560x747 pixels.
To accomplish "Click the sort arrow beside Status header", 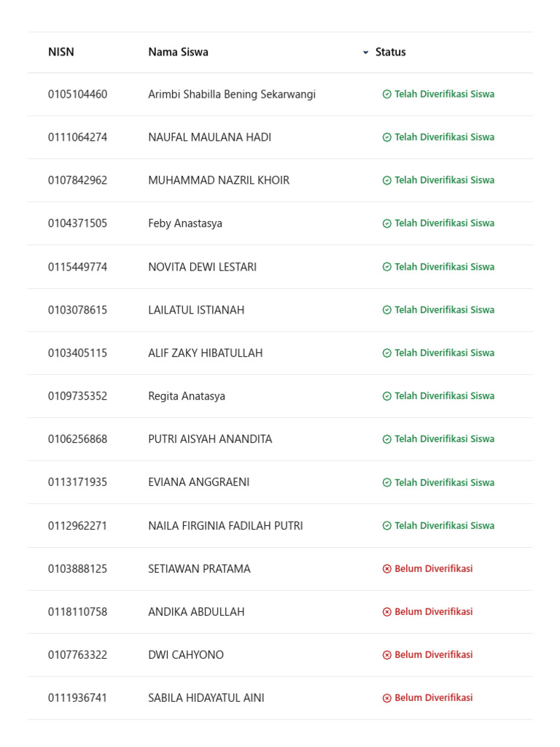I will pyautogui.click(x=366, y=53).
